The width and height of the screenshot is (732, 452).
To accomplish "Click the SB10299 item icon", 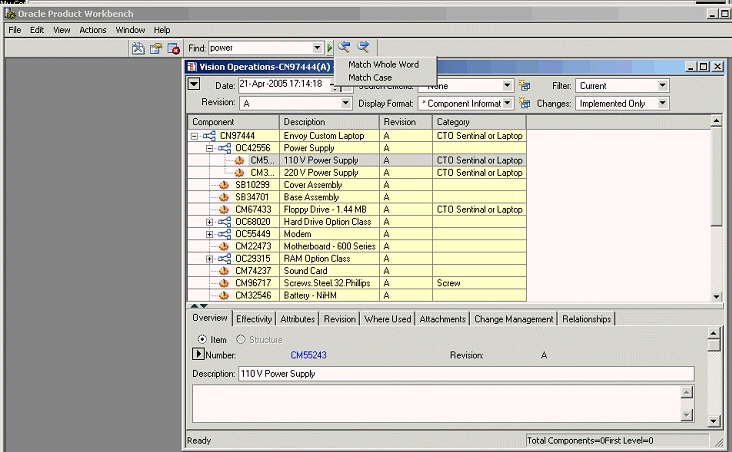I will click(224, 185).
